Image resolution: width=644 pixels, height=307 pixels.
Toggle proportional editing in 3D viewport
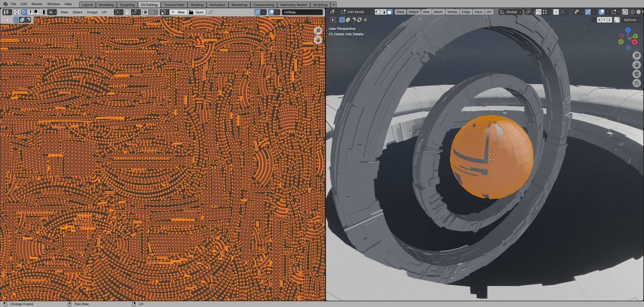556,12
